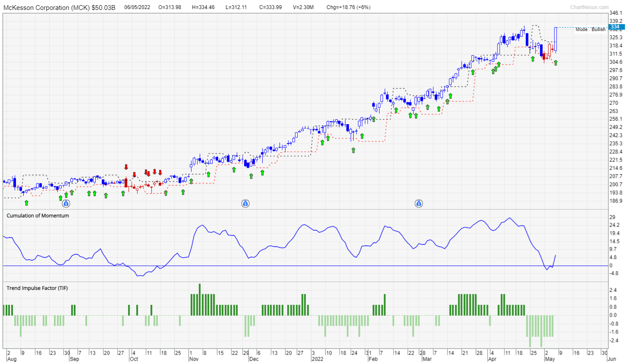626x364 pixels.
Task: Click the open value O=313.98
Action: [x=170, y=7]
